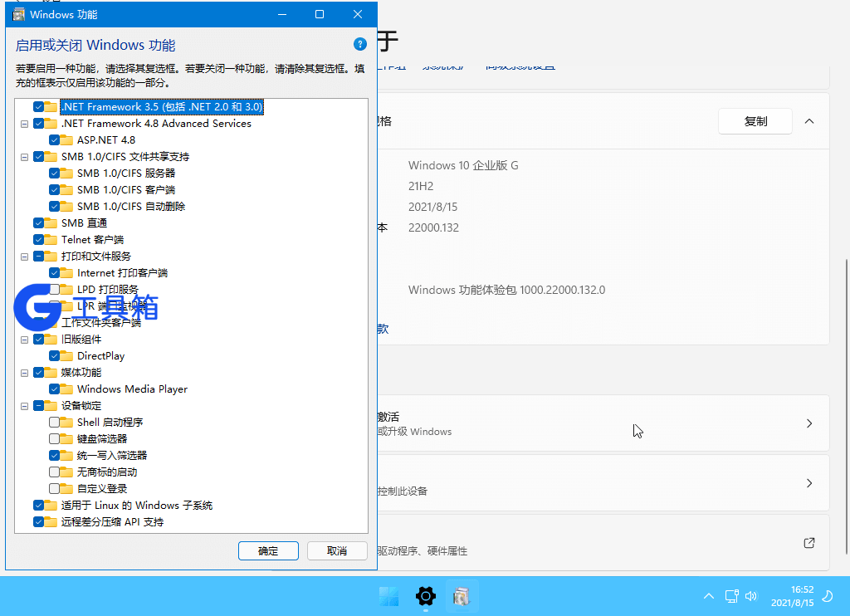Toggle SMB 1.0/CIFS 自动删除 checkbox
This screenshot has height=616, width=850.
54,206
